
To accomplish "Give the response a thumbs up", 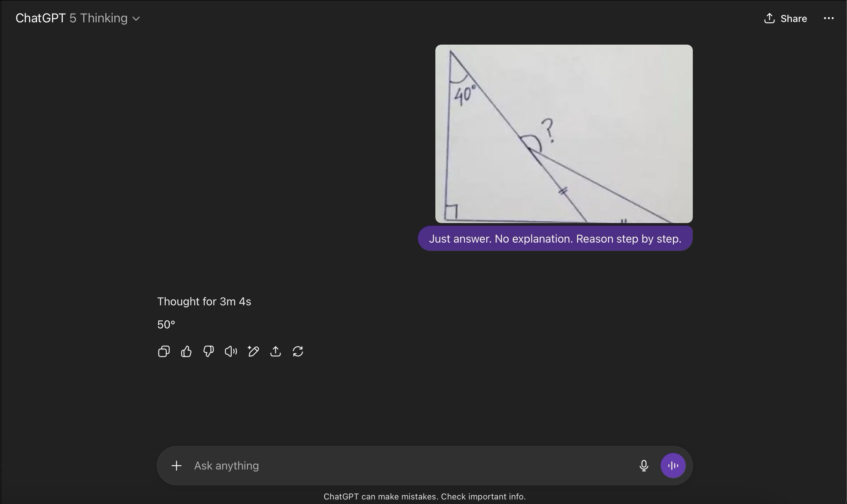I will [x=186, y=351].
